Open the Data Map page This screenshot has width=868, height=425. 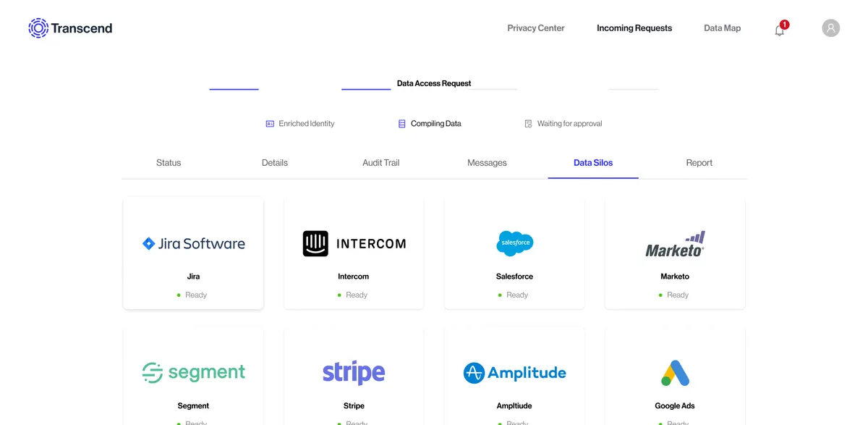[723, 28]
